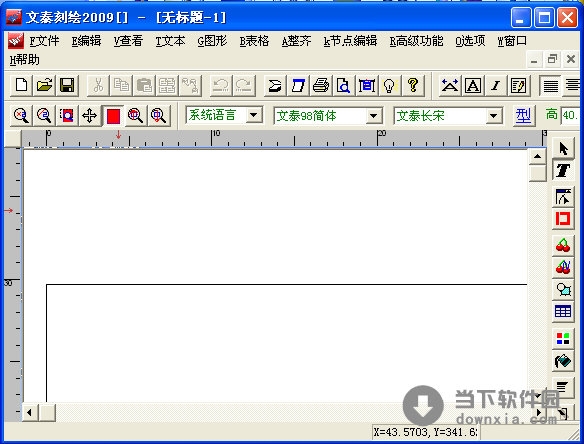Open the E编辑 menu
584x444 pixels.
86,41
